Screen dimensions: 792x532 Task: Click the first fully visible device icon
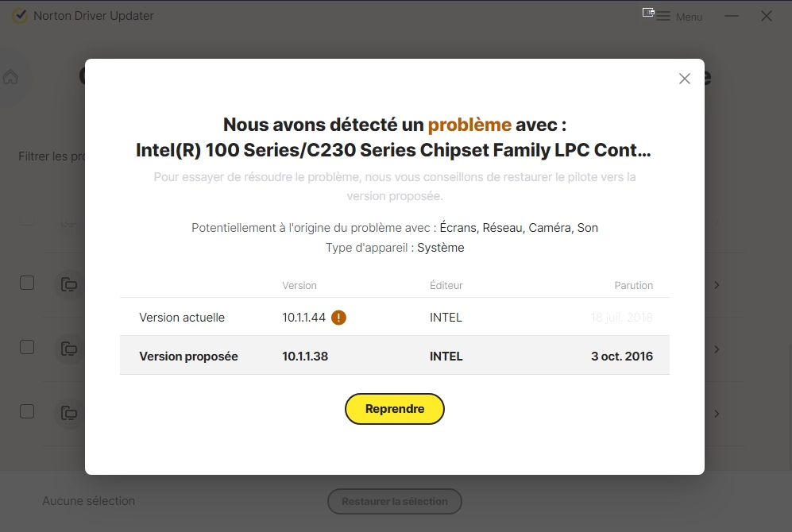(69, 284)
